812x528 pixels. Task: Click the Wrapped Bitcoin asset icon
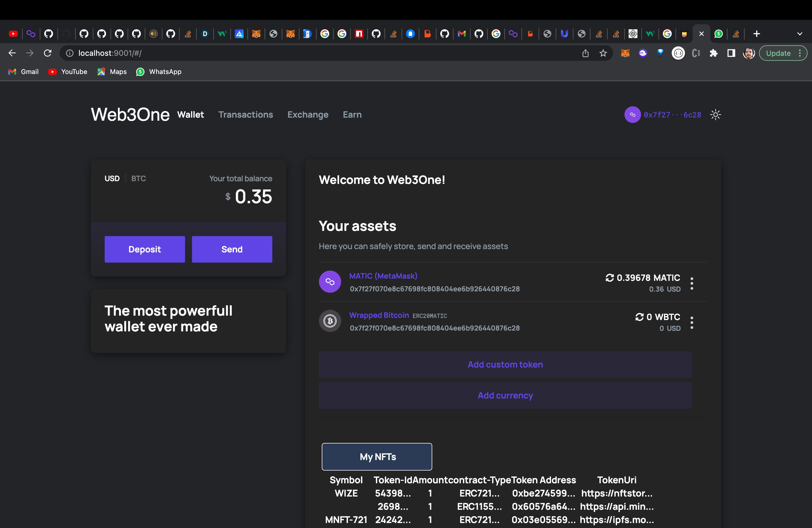click(x=330, y=321)
